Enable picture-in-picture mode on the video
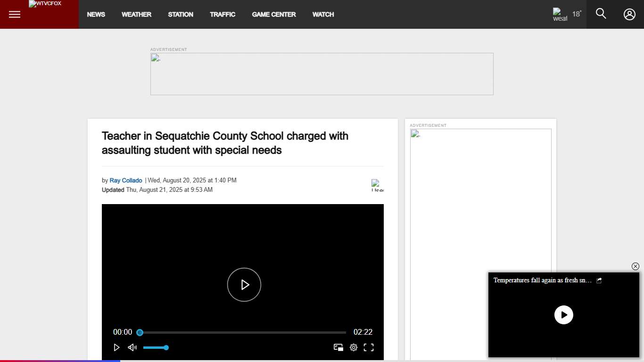Screen dimensions: 644x362 click(338, 347)
